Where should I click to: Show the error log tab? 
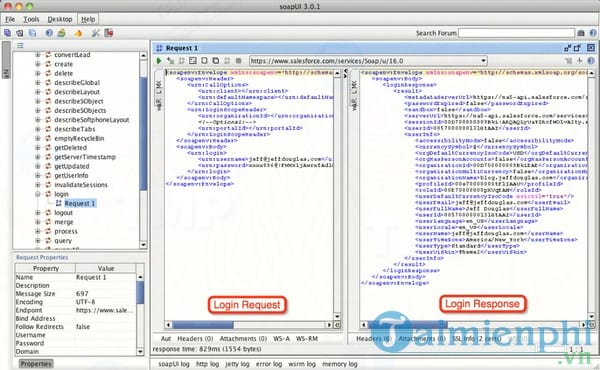pos(269,364)
